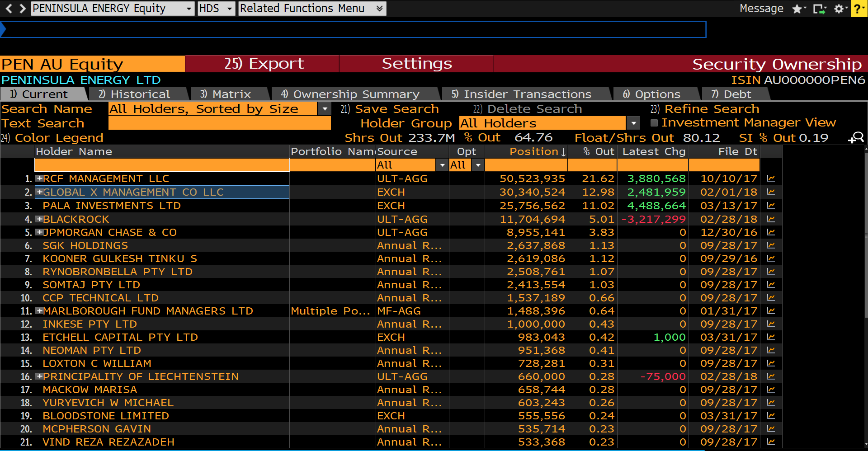Open the Message link

pyautogui.click(x=761, y=9)
